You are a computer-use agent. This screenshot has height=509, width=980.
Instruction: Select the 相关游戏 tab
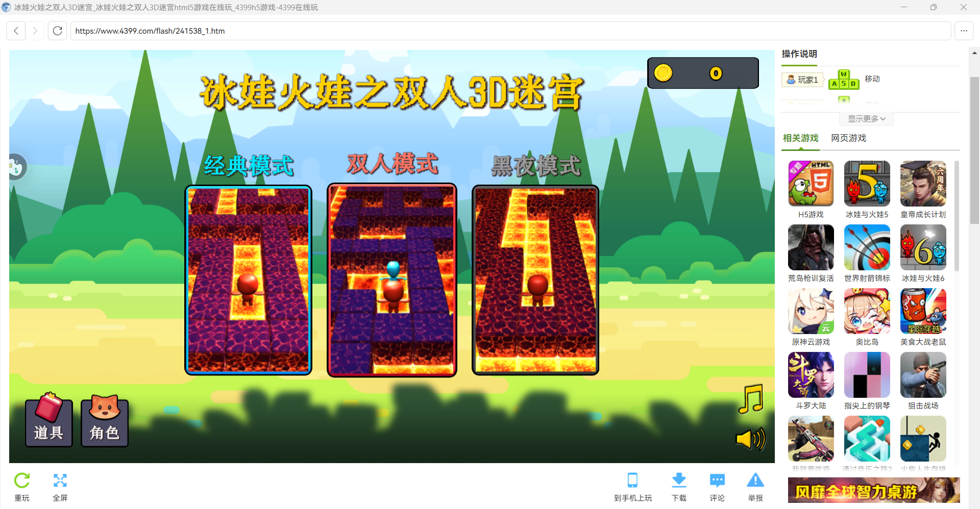tap(800, 138)
